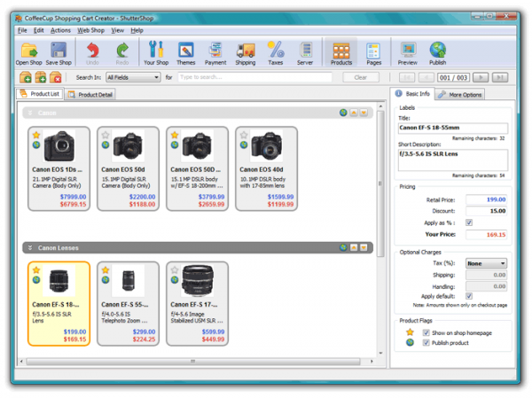The height and width of the screenshot is (398, 532).
Task: Toggle Show on shop homepage checkbox
Action: pyautogui.click(x=426, y=332)
